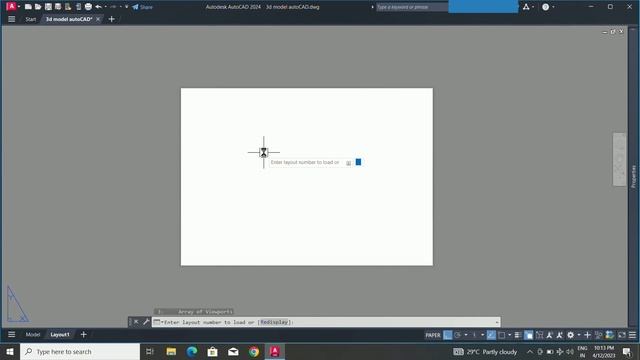Toggle PAPER space status bar button
640x360 pixels.
[x=433, y=335]
